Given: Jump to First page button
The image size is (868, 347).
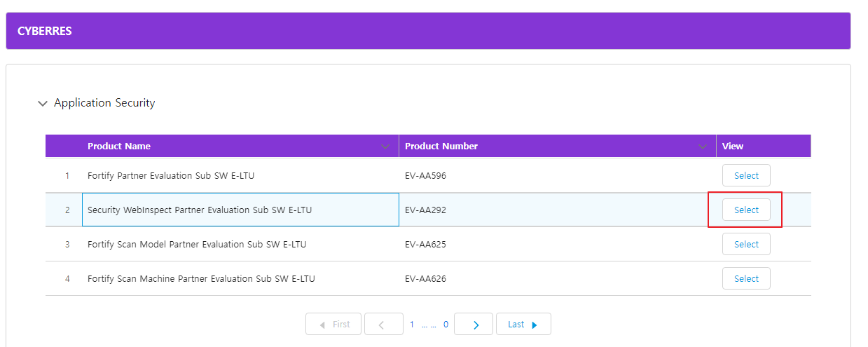Looking at the screenshot, I should 333,324.
